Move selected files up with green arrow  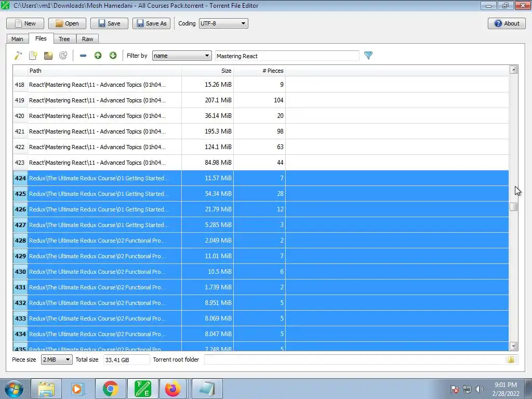[x=98, y=55]
